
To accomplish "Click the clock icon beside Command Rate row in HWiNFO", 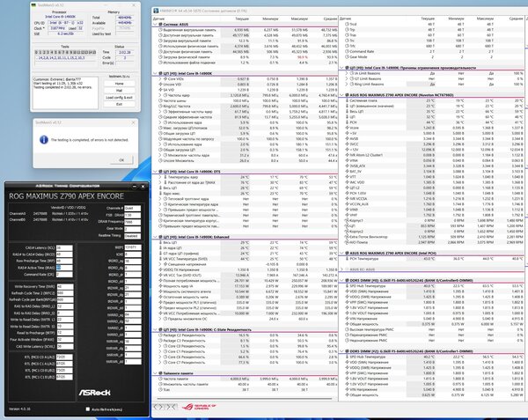I will [347, 52].
